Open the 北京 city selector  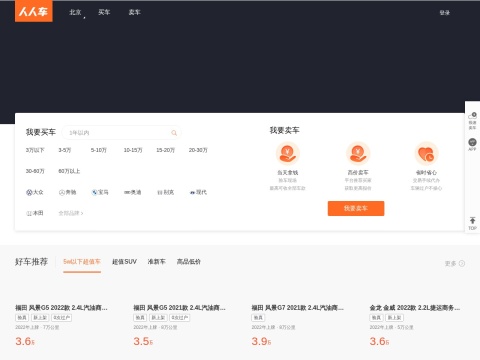coord(75,12)
